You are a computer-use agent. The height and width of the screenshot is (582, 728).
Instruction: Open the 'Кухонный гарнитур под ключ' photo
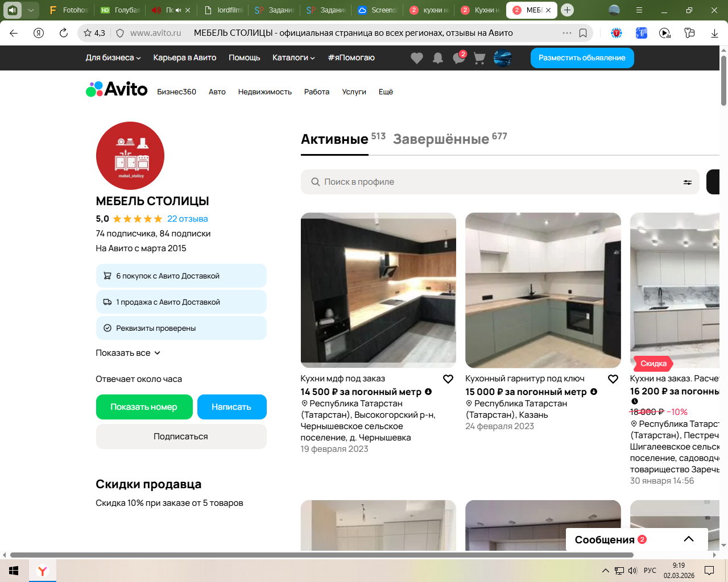pyautogui.click(x=543, y=290)
